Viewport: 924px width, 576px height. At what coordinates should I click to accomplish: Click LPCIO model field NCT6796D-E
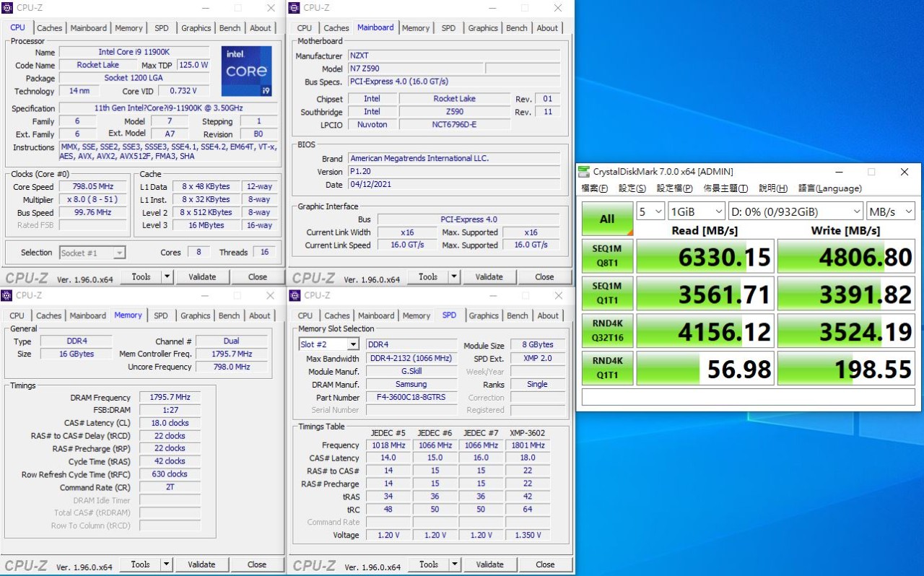coord(455,124)
